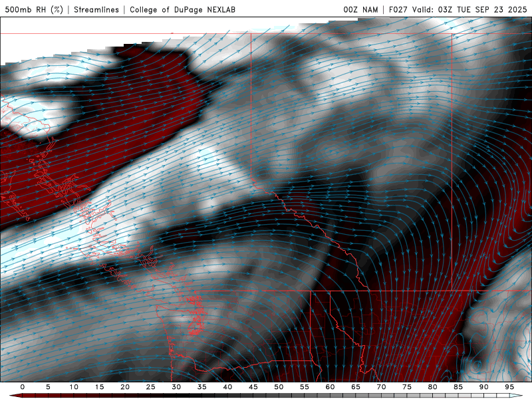Click the '90' value on color scale
This screenshot has width=532, height=399.
(x=484, y=387)
